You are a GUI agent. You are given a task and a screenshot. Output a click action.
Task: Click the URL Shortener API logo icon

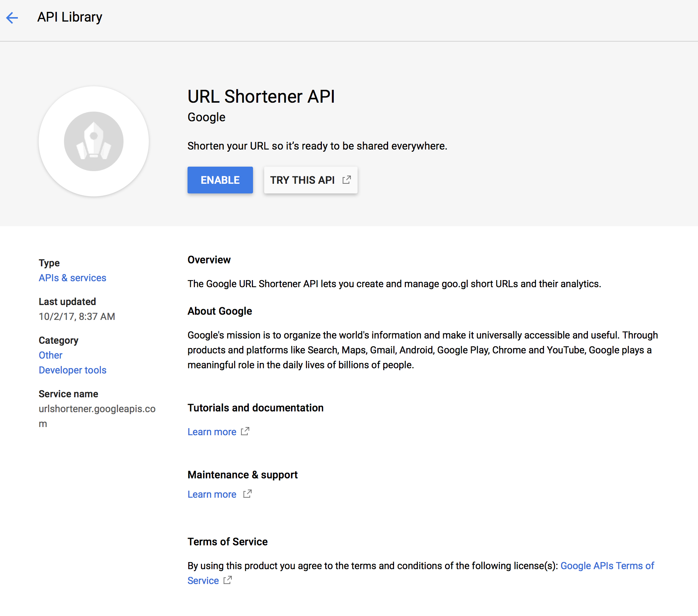[94, 141]
